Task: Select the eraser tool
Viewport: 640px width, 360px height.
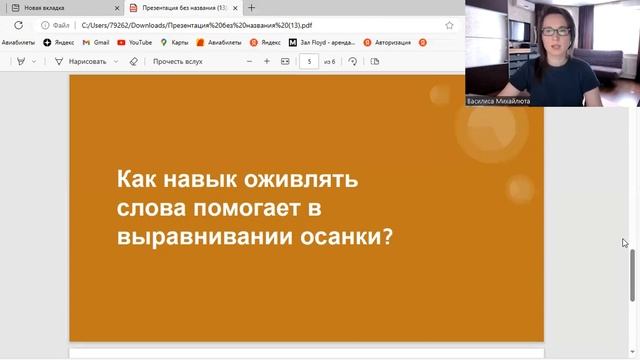Action: [133, 61]
